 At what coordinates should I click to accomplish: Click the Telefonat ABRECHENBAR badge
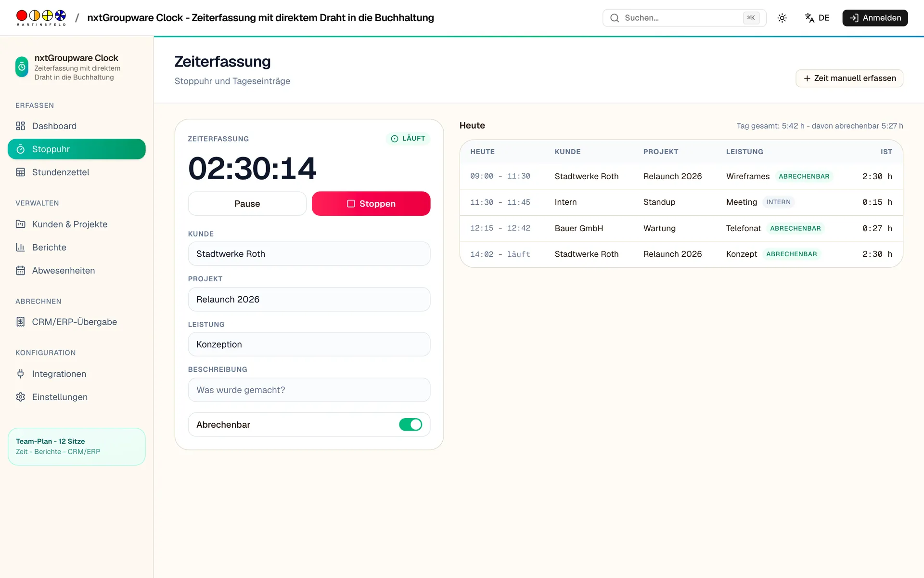click(x=795, y=228)
